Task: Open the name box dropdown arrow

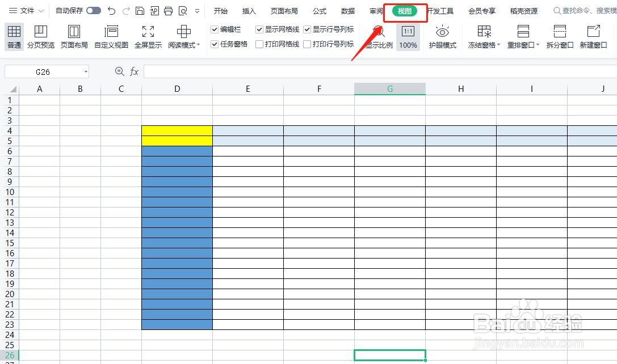Action: [x=85, y=72]
